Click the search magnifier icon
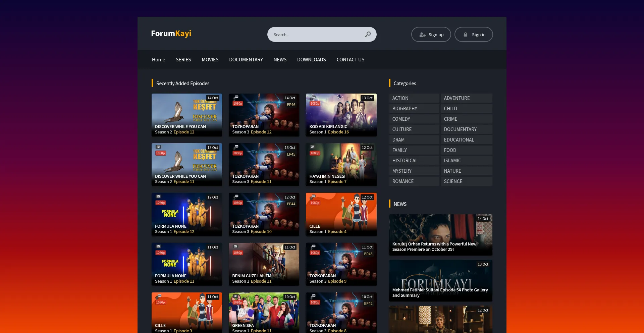The width and height of the screenshot is (644, 333). pos(368,34)
